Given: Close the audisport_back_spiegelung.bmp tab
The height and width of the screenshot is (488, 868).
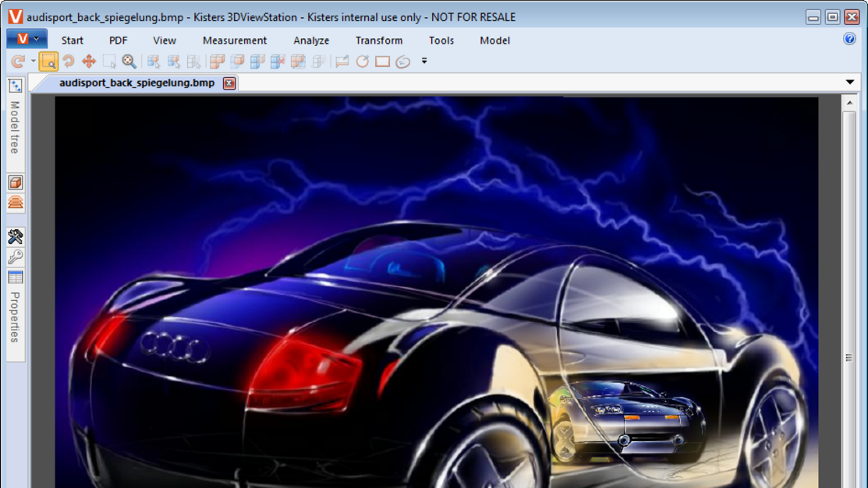Looking at the screenshot, I should [229, 83].
